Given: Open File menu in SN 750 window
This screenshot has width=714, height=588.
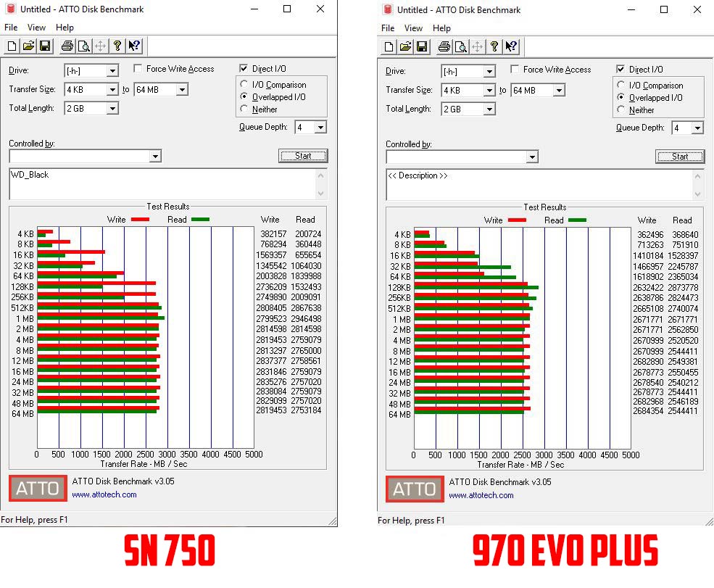Looking at the screenshot, I should coord(11,28).
